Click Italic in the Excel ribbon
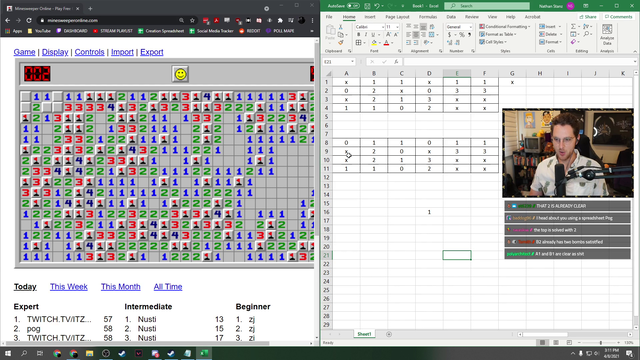 366,34
